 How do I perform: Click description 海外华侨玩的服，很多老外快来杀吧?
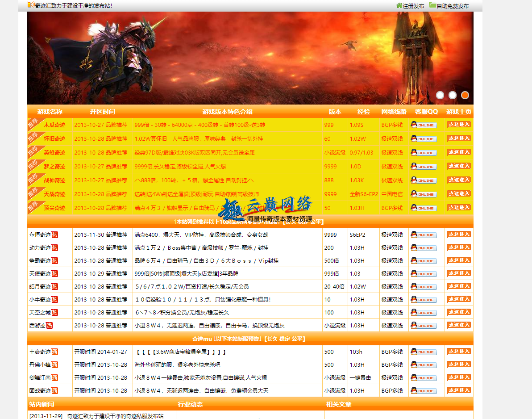178,365
